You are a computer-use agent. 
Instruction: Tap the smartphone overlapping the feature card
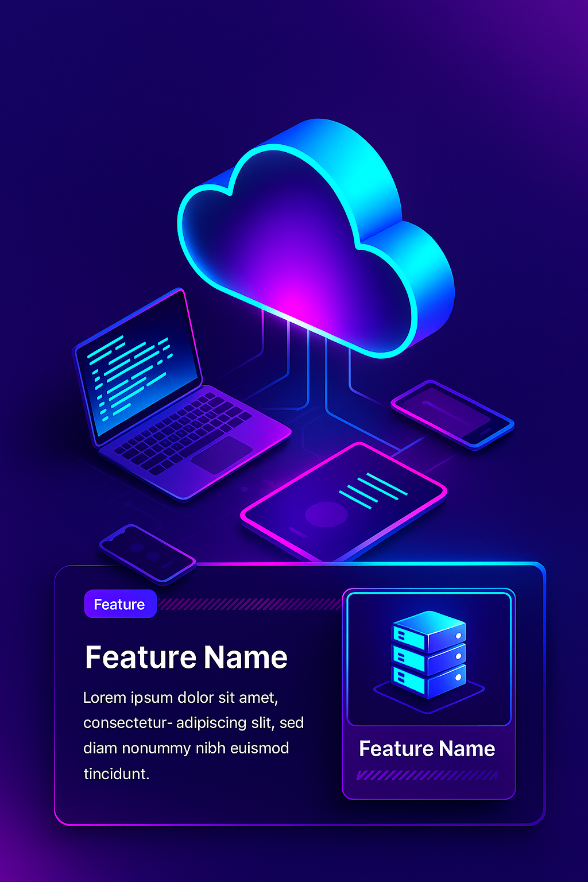(x=148, y=553)
